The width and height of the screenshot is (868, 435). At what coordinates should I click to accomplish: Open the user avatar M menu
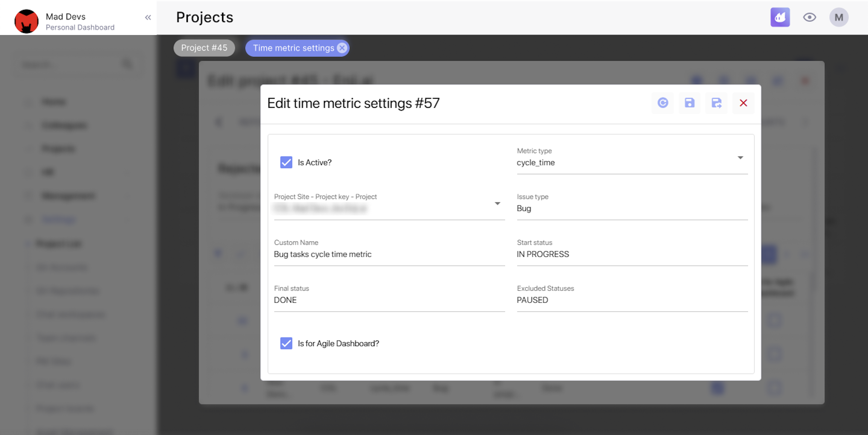point(838,17)
